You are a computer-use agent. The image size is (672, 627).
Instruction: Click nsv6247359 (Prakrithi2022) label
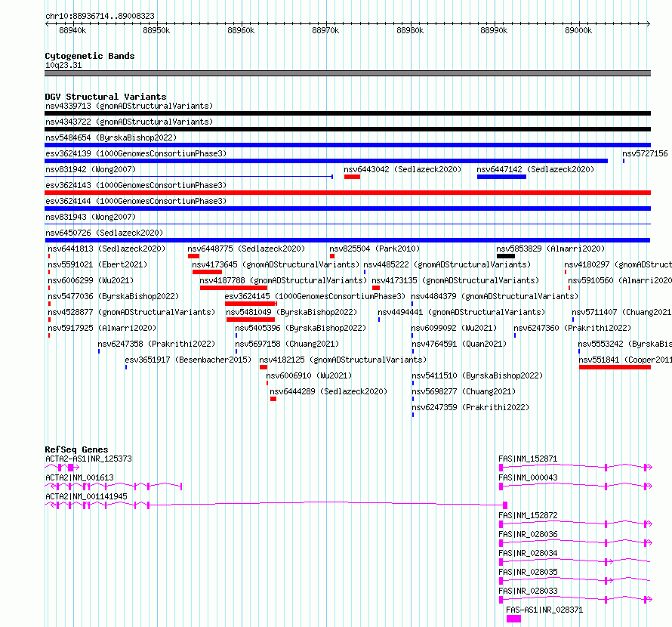470,407
